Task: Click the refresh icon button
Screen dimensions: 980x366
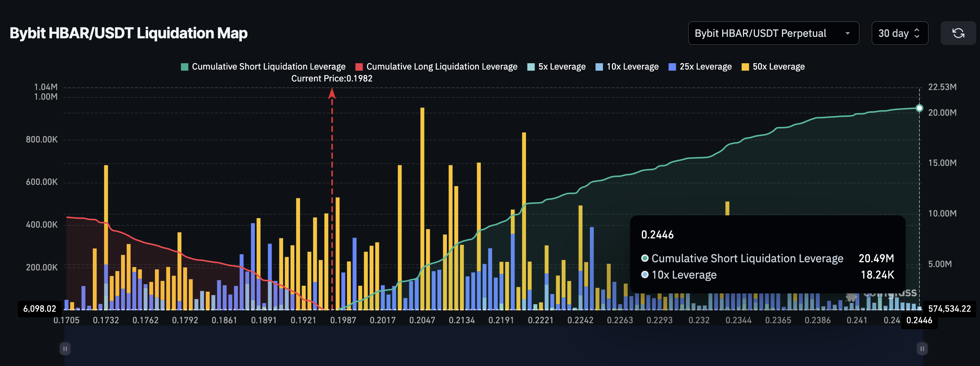Action: (958, 33)
